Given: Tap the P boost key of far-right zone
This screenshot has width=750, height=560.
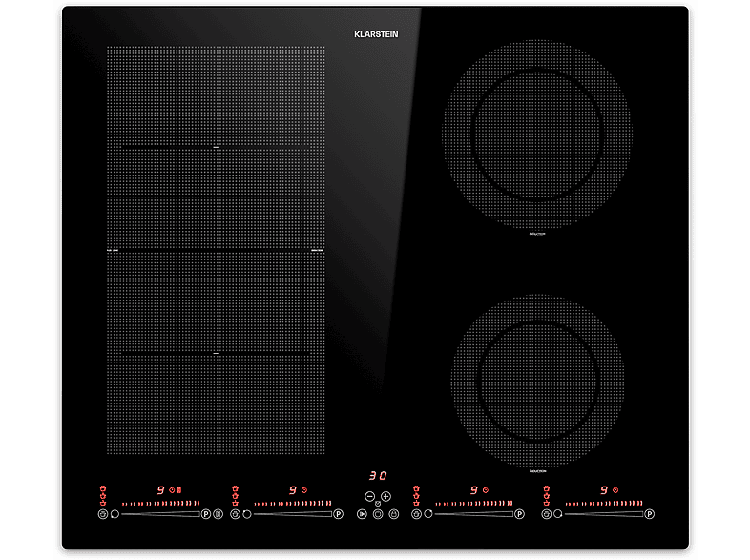Looking at the screenshot, I should click(x=650, y=514).
